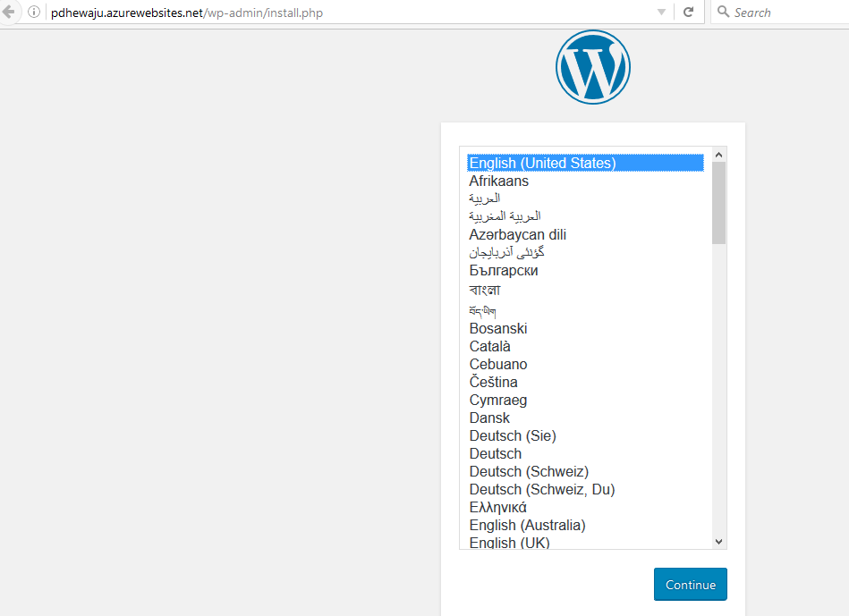Select the South Azerbaijani script option
This screenshot has width=849, height=616.
click(585, 252)
